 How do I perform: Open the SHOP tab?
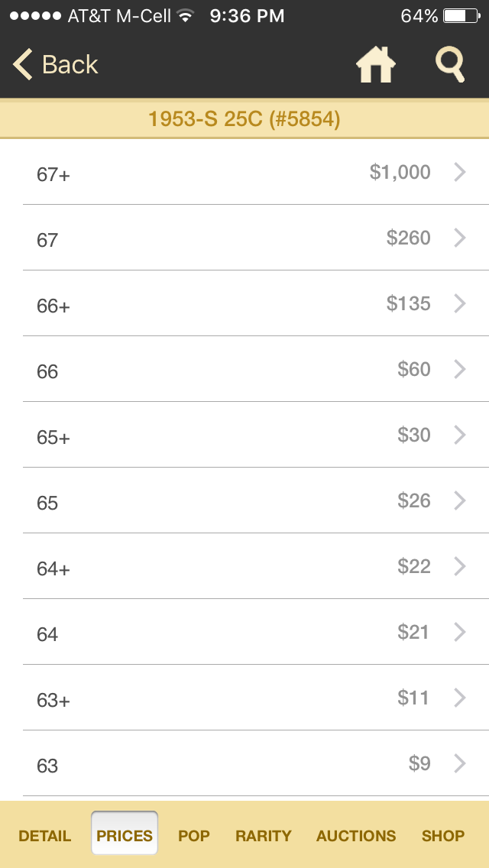click(443, 835)
